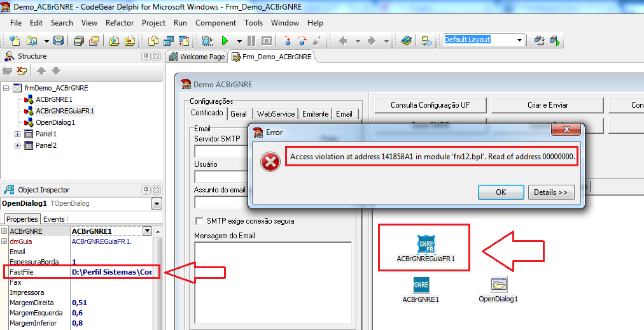
Task: Open the Back history dropdown arrow
Action: (358, 41)
